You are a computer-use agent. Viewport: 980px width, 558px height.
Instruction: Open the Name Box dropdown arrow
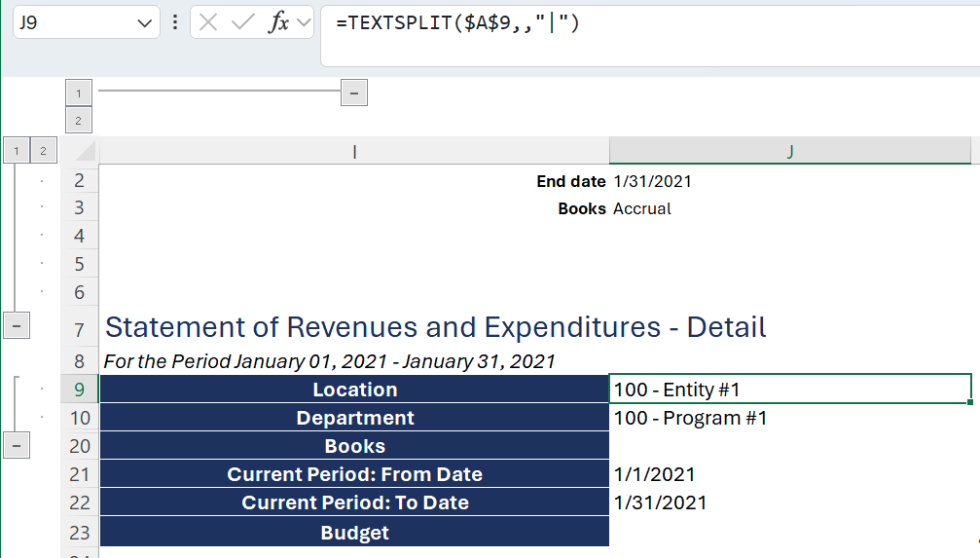[144, 22]
